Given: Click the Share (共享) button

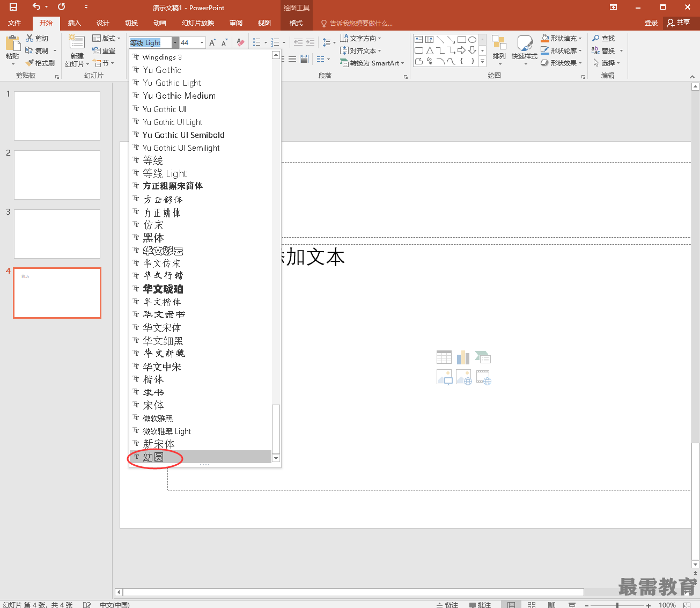Looking at the screenshot, I should pos(678,23).
